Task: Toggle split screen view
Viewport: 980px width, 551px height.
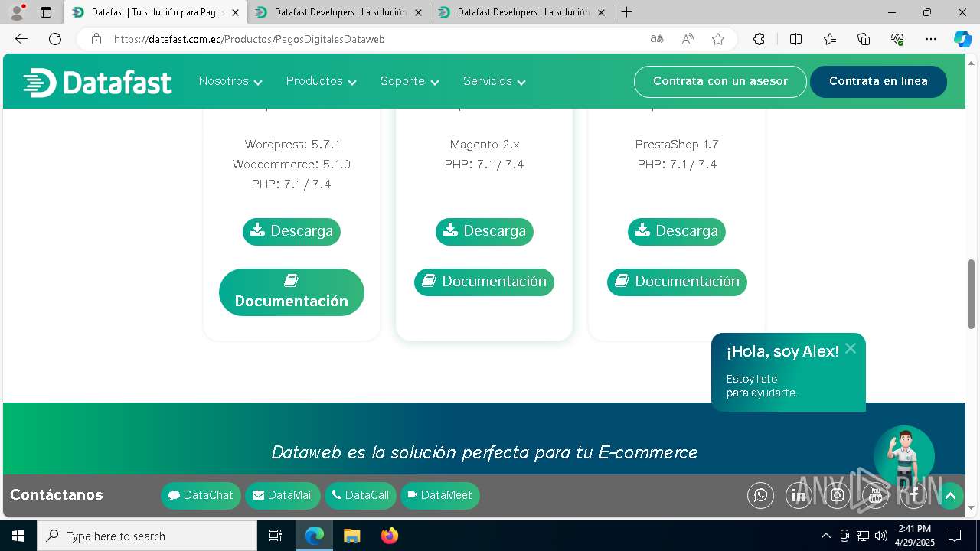Action: (x=795, y=39)
